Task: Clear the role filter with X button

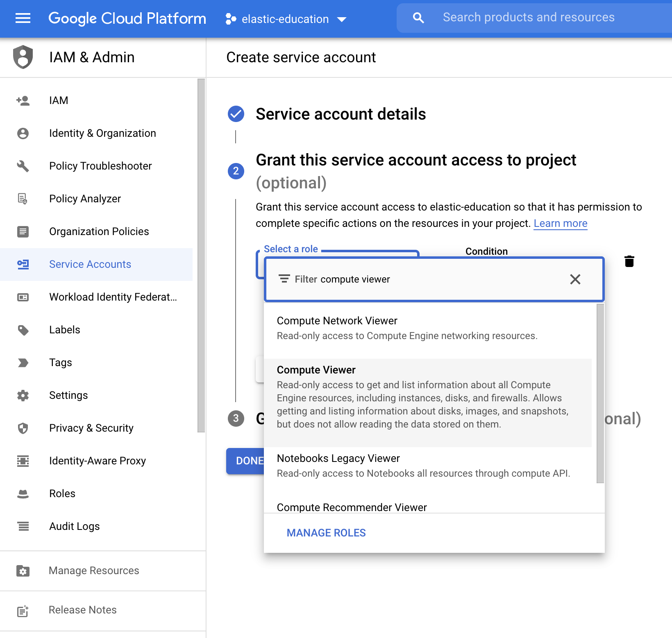Action: (x=575, y=279)
